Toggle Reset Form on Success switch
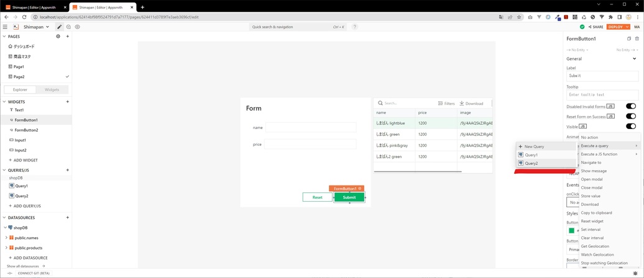This screenshot has width=644, height=278. point(630,116)
